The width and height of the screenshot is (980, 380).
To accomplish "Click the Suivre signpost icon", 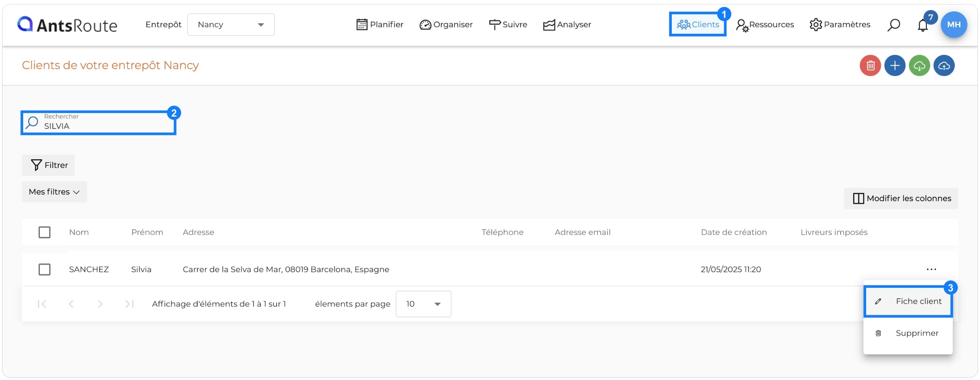I will pos(495,25).
